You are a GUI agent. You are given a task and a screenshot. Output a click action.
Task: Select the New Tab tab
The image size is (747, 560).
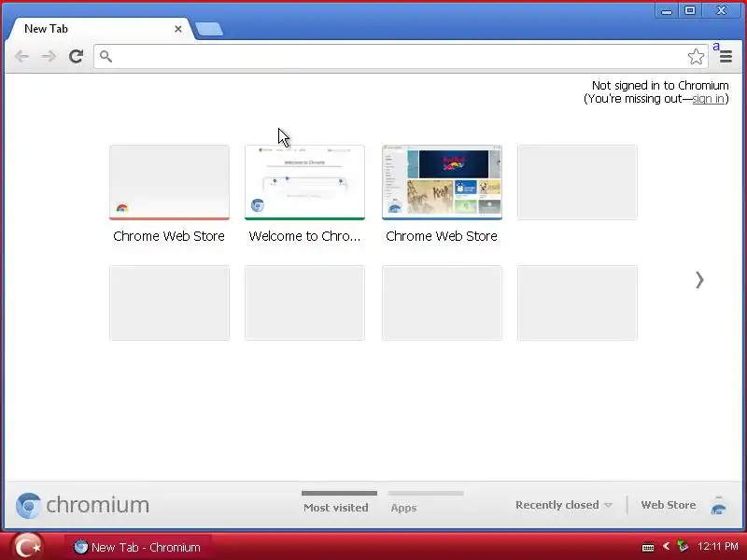(x=101, y=29)
